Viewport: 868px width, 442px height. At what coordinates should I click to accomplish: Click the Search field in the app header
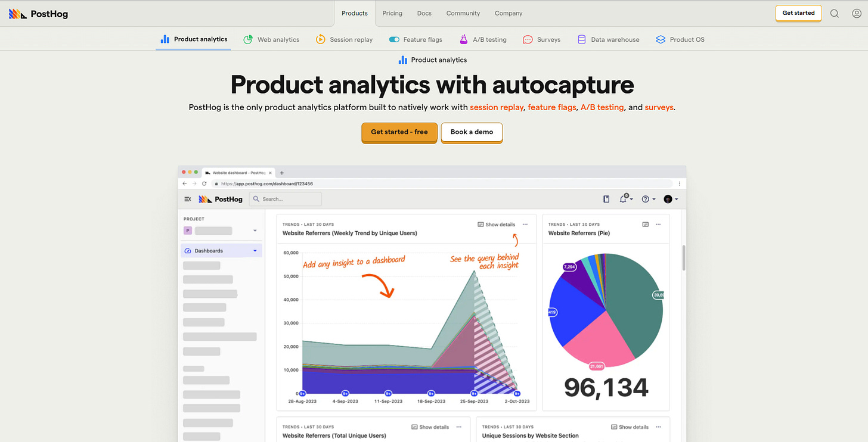coord(285,199)
